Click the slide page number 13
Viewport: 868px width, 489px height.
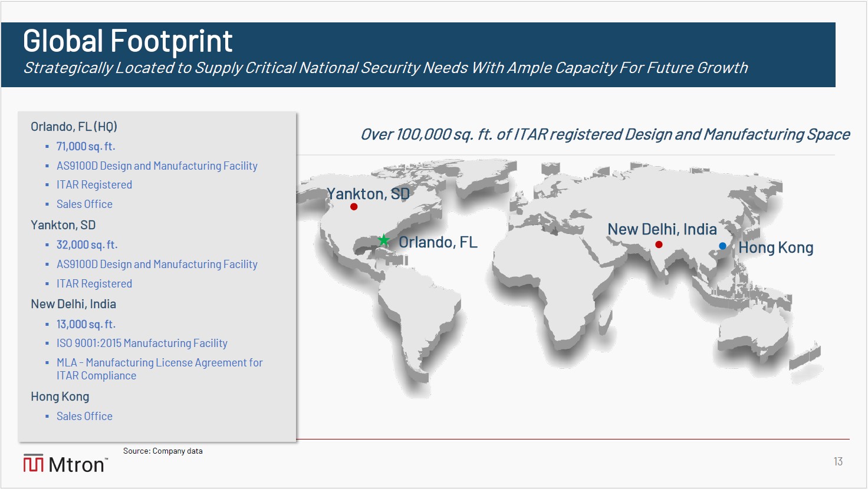tap(838, 461)
